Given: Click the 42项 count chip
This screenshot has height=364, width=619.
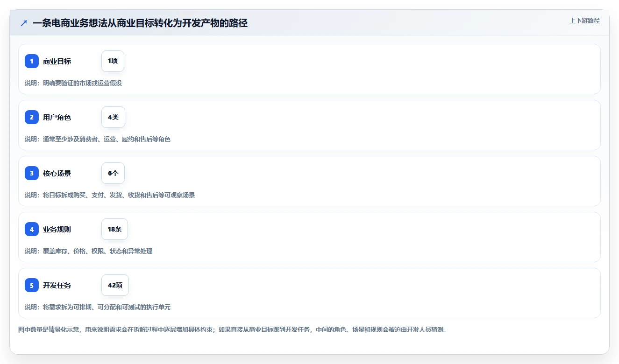Looking at the screenshot, I should [115, 285].
